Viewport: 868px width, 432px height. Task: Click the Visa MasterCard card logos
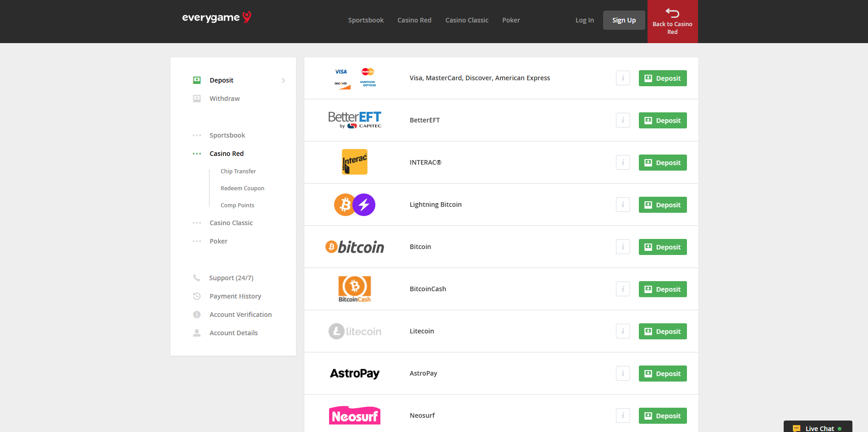pyautogui.click(x=355, y=78)
